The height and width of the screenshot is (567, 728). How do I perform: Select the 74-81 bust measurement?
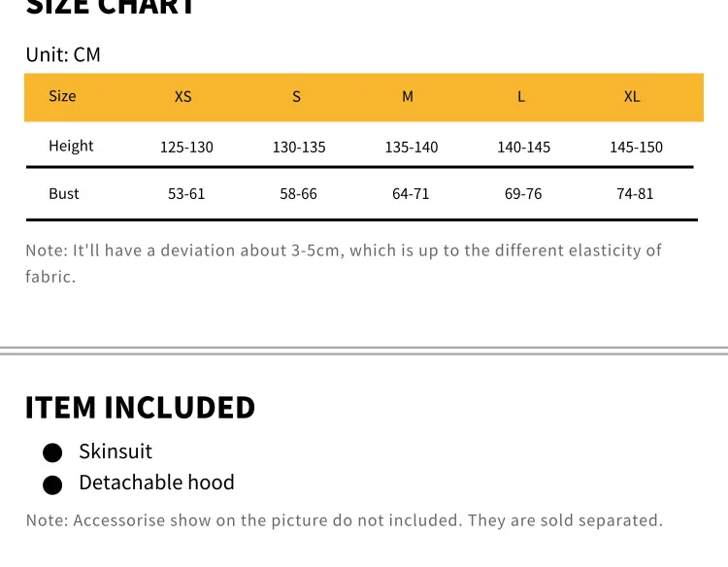click(635, 193)
